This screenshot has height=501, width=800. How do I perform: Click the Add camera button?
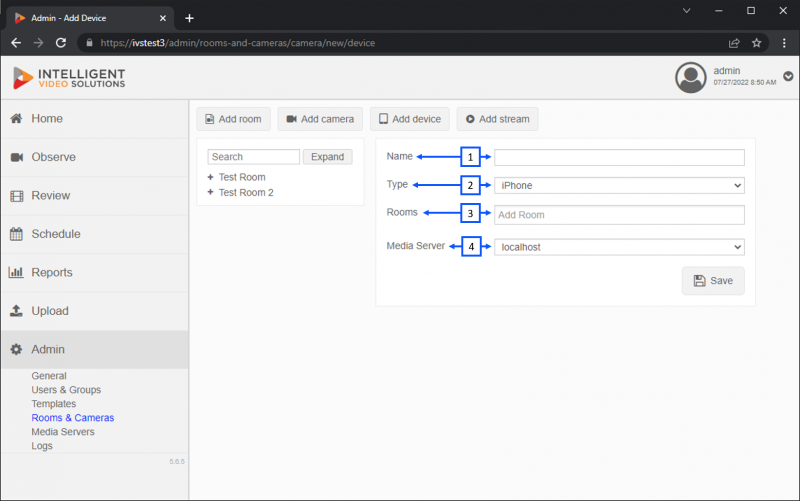320,119
